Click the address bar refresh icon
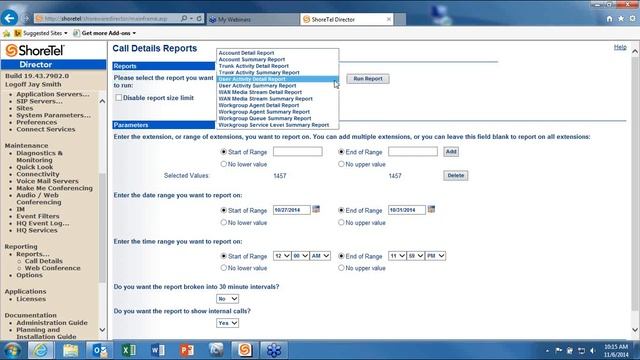 (199, 18)
